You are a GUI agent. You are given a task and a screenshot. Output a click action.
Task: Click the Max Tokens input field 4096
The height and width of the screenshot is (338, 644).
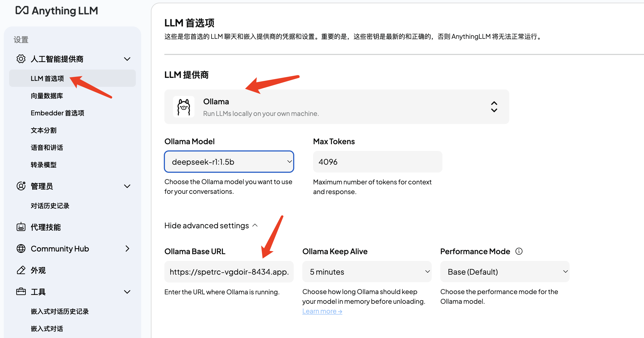click(378, 162)
